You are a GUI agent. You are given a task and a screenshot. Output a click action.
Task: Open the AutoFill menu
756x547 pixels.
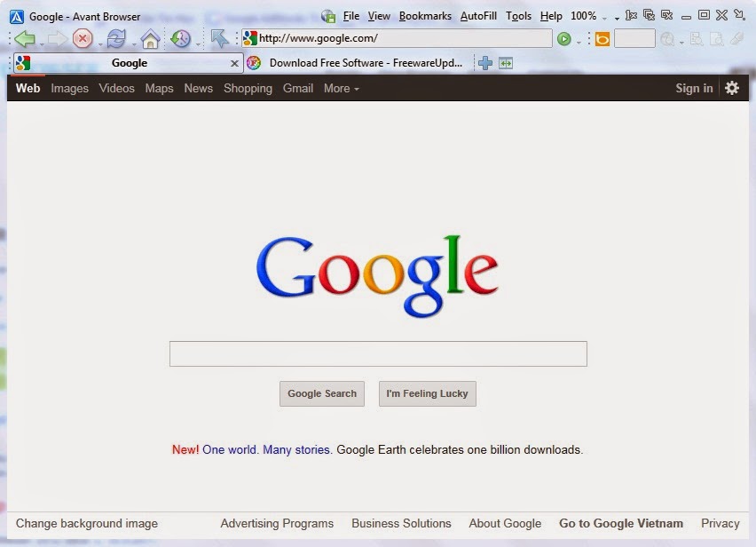478,16
